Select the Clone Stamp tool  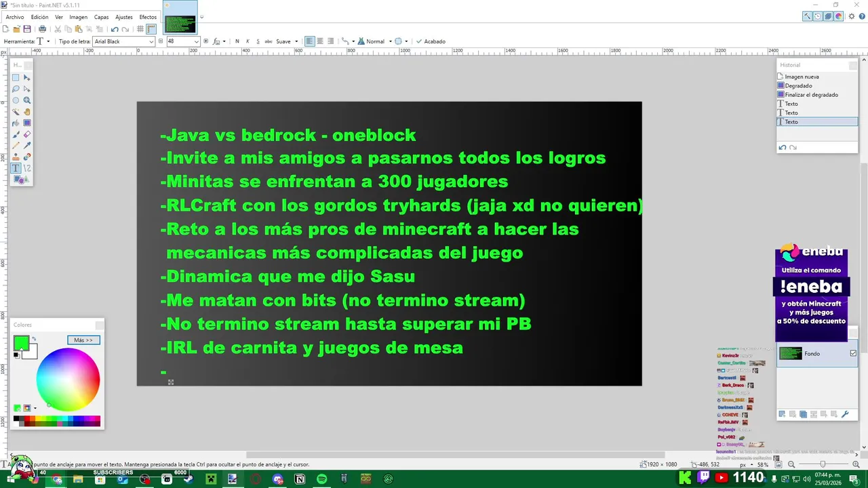click(x=16, y=157)
